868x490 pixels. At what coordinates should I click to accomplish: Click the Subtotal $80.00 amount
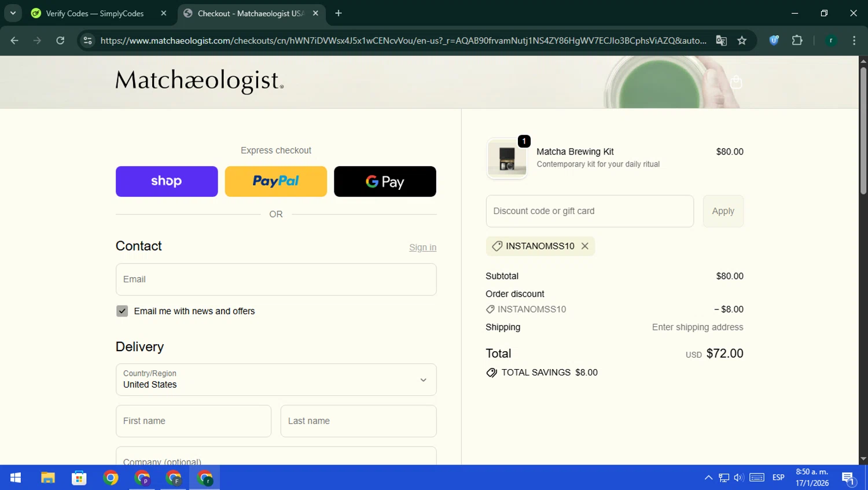(730, 277)
